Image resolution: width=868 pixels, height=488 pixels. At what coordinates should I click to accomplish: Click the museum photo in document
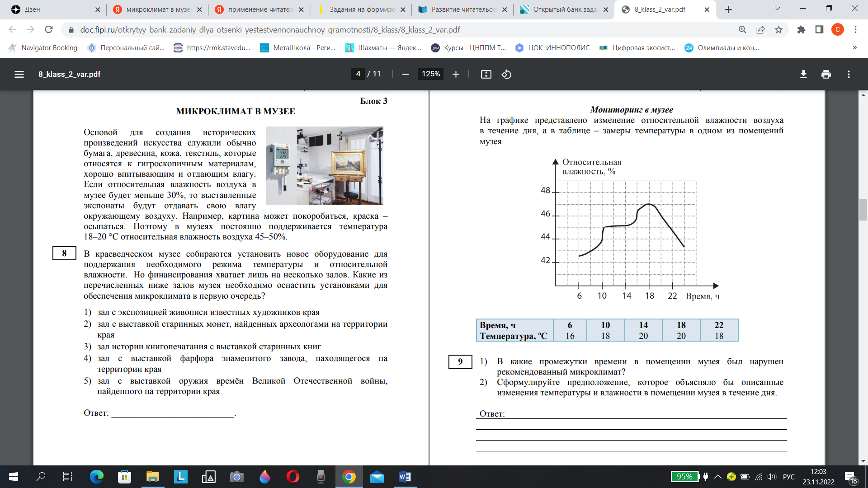tap(324, 165)
